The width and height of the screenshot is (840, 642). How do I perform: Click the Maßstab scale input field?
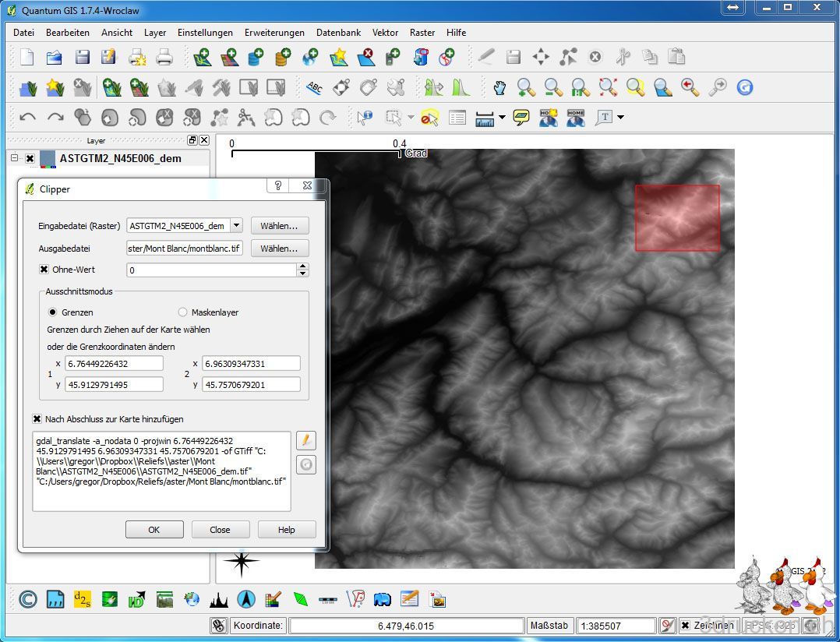[616, 626]
